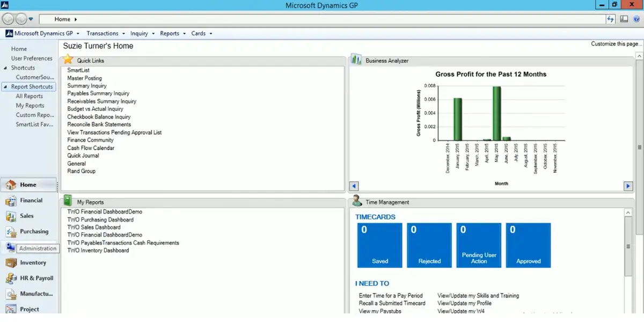Open the recent pages dropdown arrow beside Forward
The image size is (644, 322).
31,19
